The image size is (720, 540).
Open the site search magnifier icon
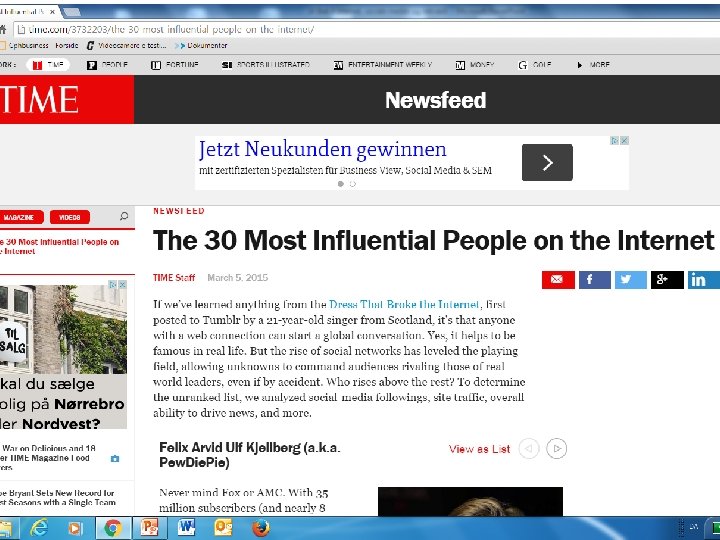(124, 216)
